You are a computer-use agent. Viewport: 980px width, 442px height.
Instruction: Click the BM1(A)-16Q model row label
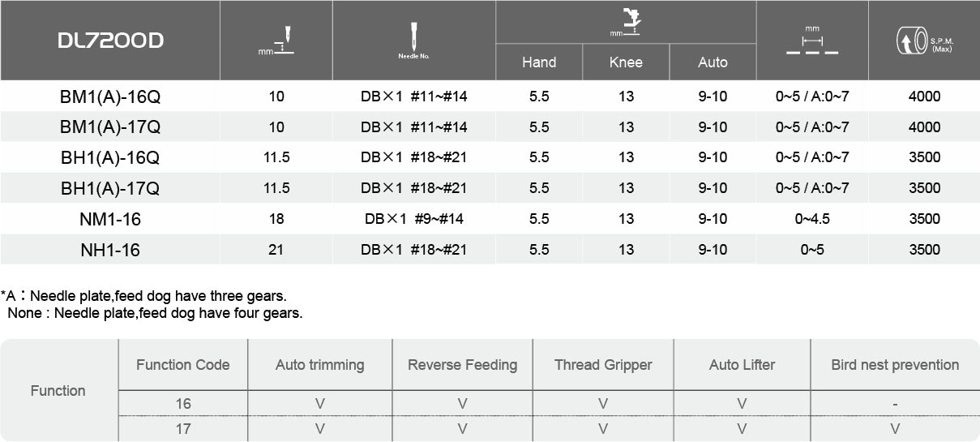coord(110,97)
